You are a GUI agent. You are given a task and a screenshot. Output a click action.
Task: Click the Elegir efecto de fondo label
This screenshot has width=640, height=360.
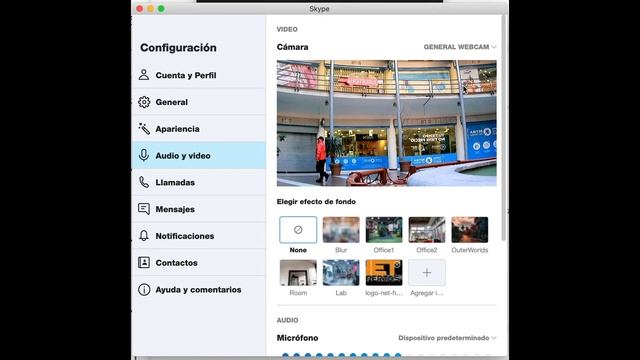[316, 202]
